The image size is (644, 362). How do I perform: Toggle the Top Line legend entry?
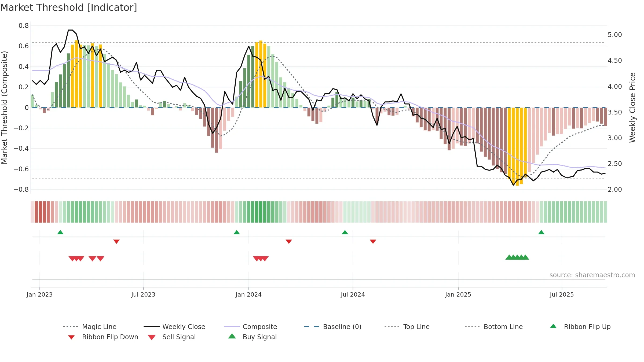(407, 327)
